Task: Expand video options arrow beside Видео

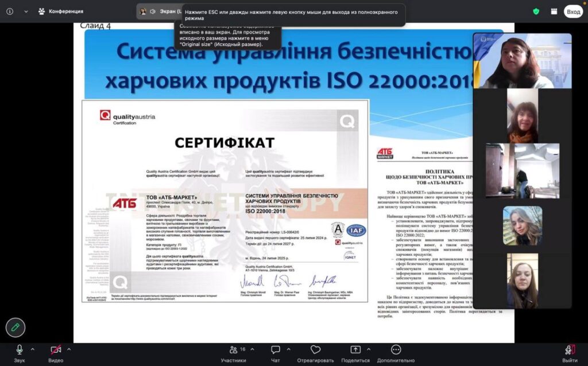Action: (69, 349)
